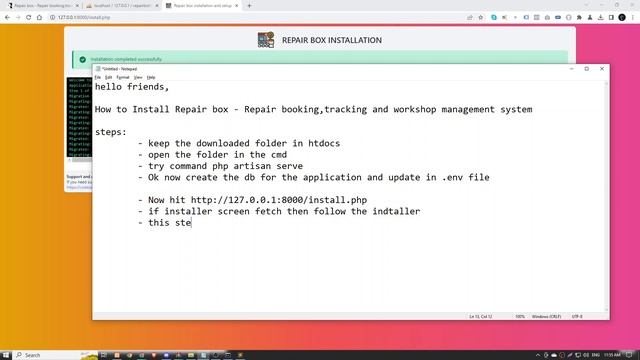This screenshot has height=360, width=640.
Task: Go back with the browser back arrow
Action: click(x=7, y=18)
